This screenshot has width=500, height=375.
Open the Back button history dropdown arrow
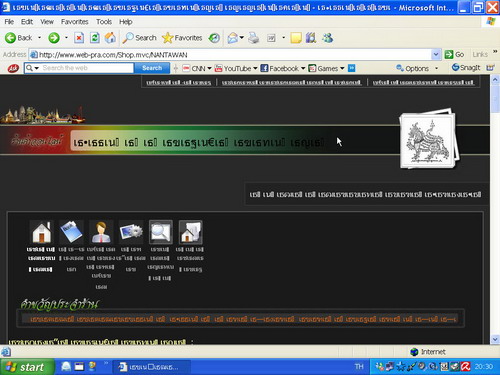[x=39, y=38]
